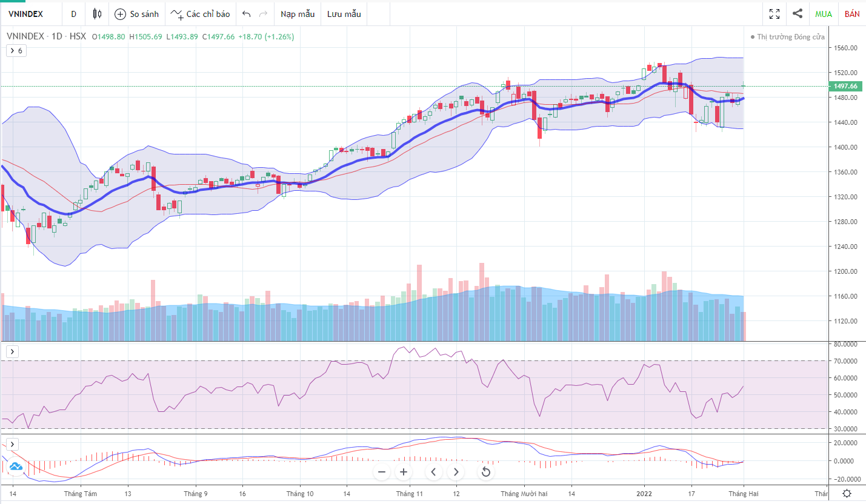866x504 pixels.
Task: Click the H1505.69 high value
Action: (x=145, y=36)
